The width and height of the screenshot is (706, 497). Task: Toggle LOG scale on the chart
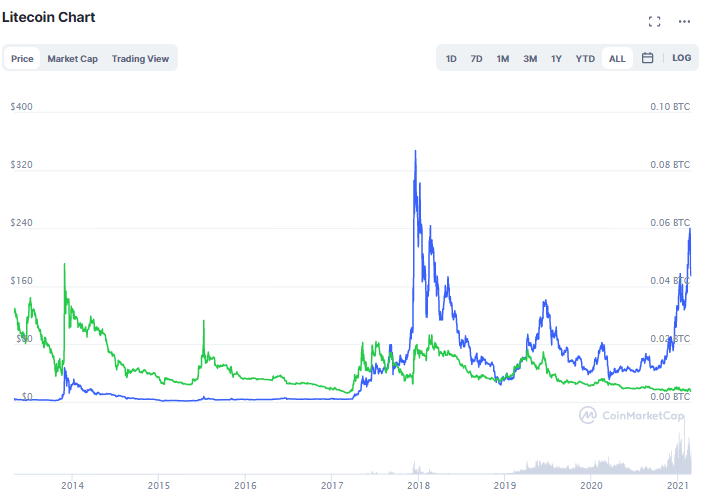pyautogui.click(x=681, y=58)
